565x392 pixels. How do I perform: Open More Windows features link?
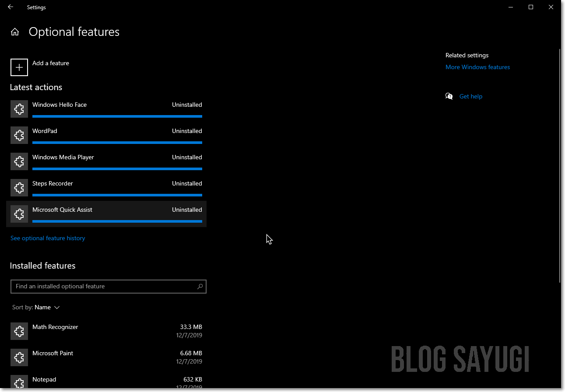[477, 67]
